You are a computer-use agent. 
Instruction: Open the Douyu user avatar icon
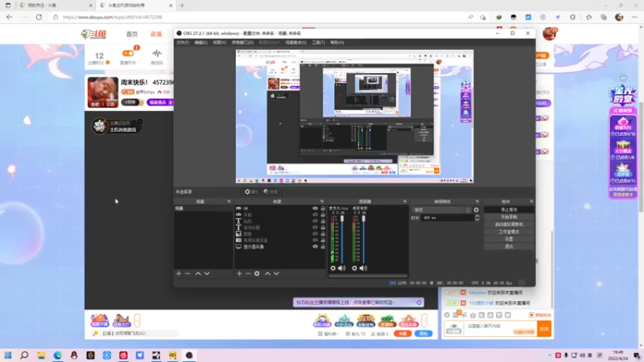pyautogui.click(x=549, y=34)
